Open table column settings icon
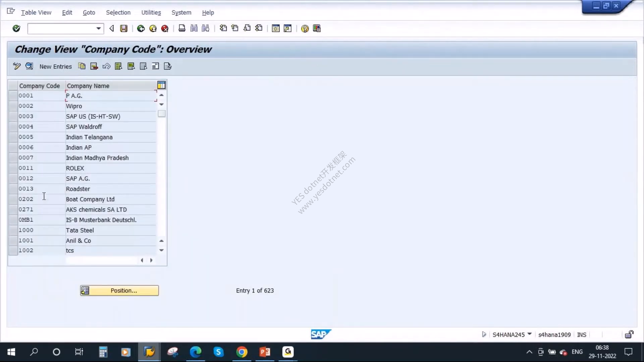644x362 pixels. (x=161, y=85)
